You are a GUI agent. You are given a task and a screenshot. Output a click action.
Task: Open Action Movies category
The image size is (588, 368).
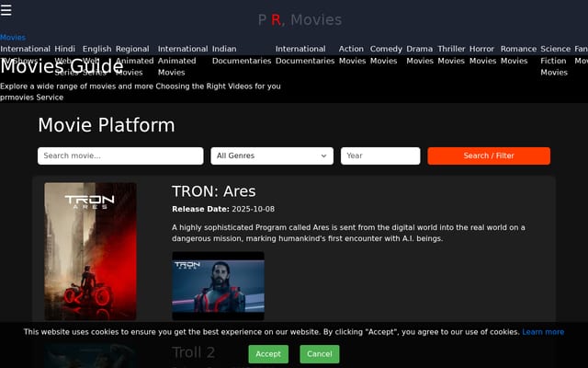pos(352,55)
